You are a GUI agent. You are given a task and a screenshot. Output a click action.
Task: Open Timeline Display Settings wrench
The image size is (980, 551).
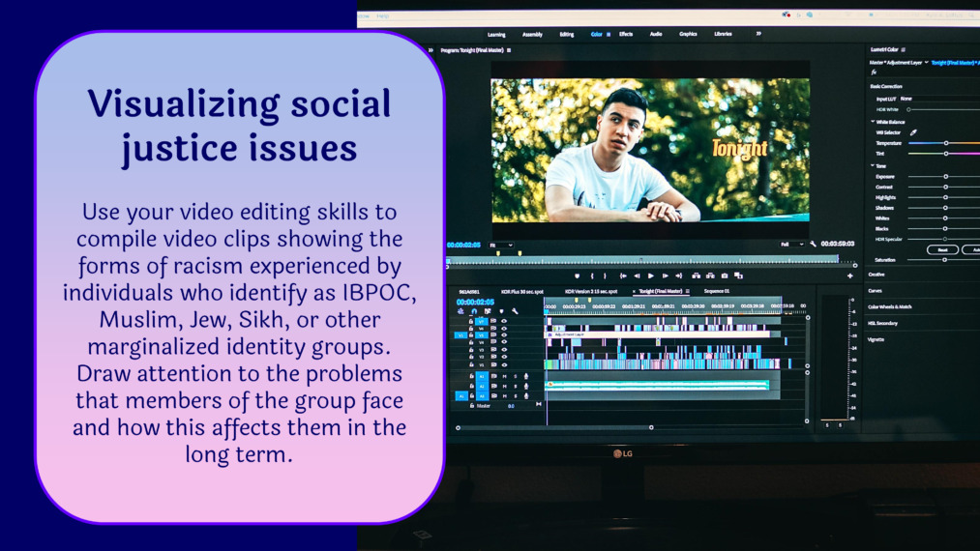(x=515, y=311)
